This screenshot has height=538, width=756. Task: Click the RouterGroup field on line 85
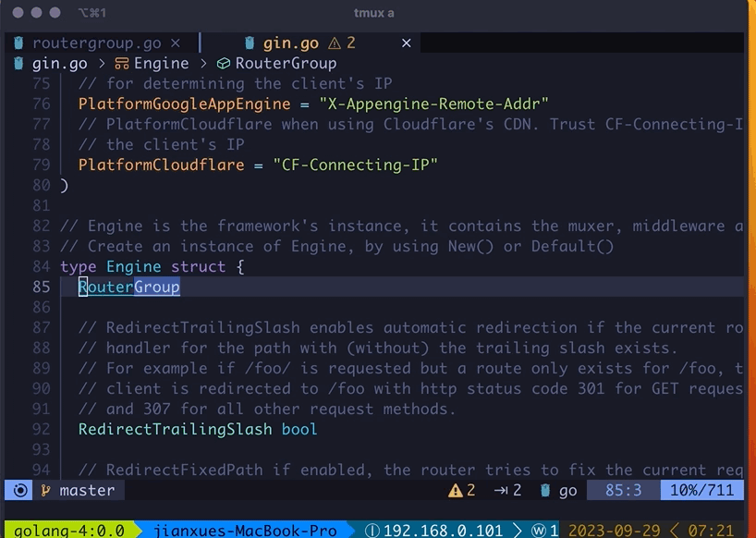(x=129, y=287)
